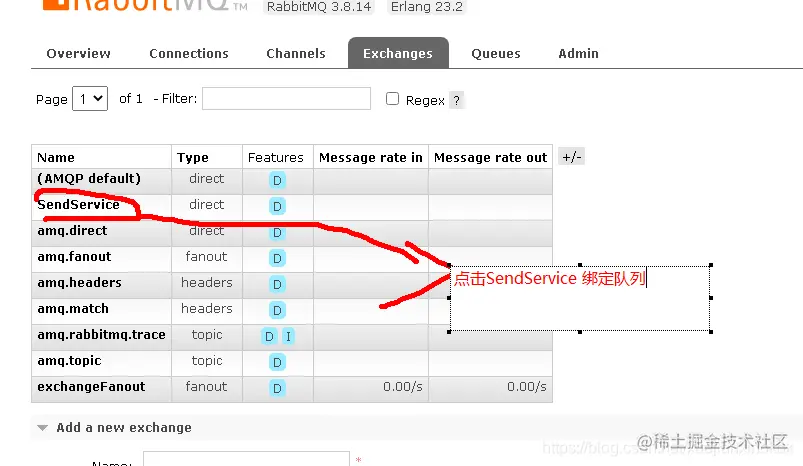The image size is (803, 466).
Task: Switch to the Connections tab
Action: point(189,53)
